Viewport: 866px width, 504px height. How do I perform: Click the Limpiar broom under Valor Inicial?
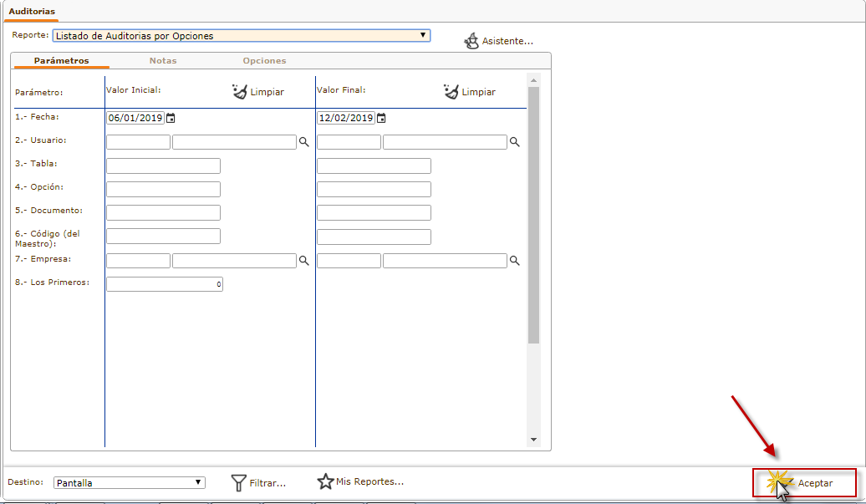240,91
